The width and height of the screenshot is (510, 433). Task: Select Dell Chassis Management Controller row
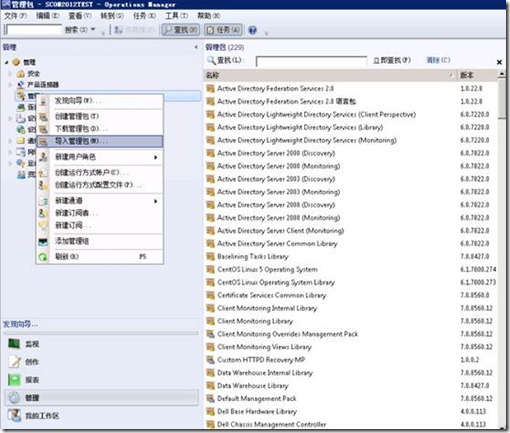coord(350,424)
